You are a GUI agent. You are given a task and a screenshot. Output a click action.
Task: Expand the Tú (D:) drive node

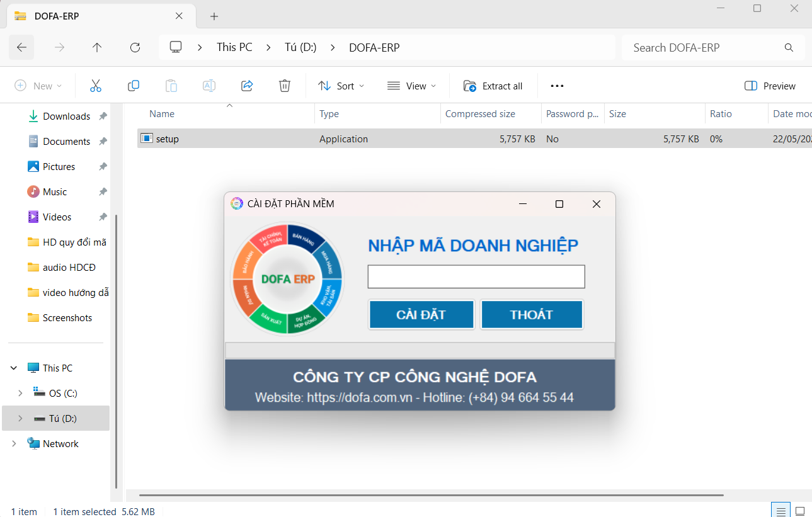tap(20, 419)
